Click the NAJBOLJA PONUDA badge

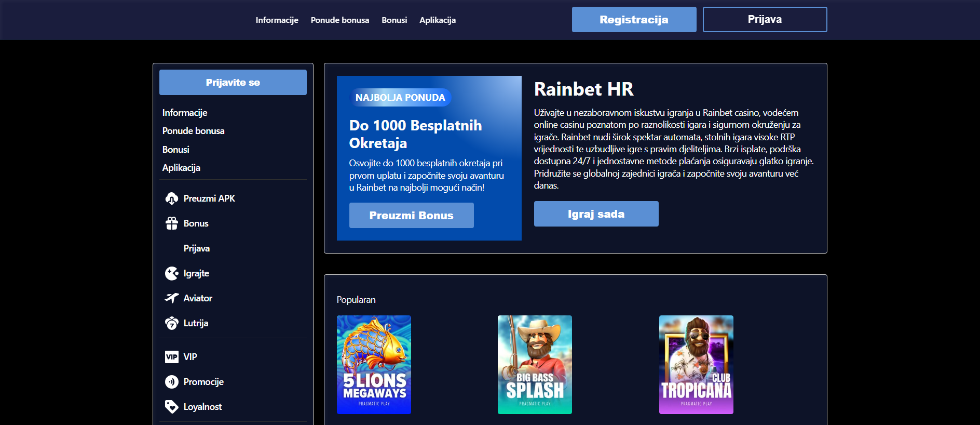[400, 98]
